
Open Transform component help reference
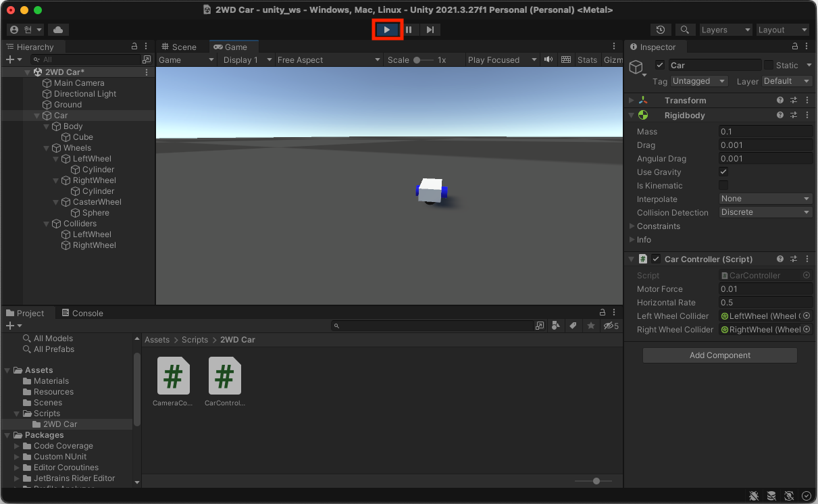tap(780, 100)
